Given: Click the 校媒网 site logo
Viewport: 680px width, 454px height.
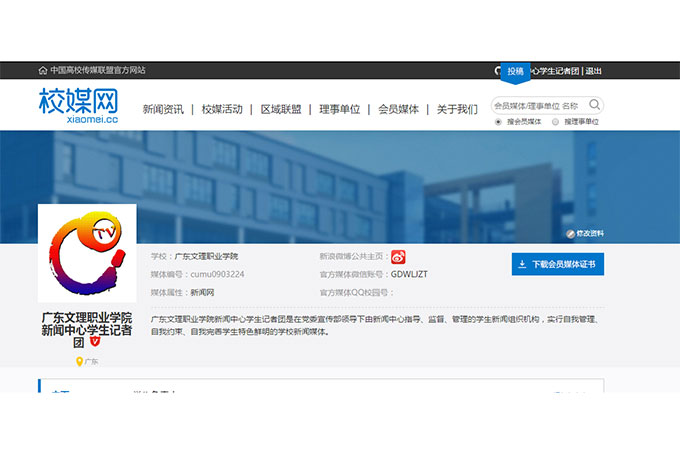Looking at the screenshot, I should [x=78, y=104].
